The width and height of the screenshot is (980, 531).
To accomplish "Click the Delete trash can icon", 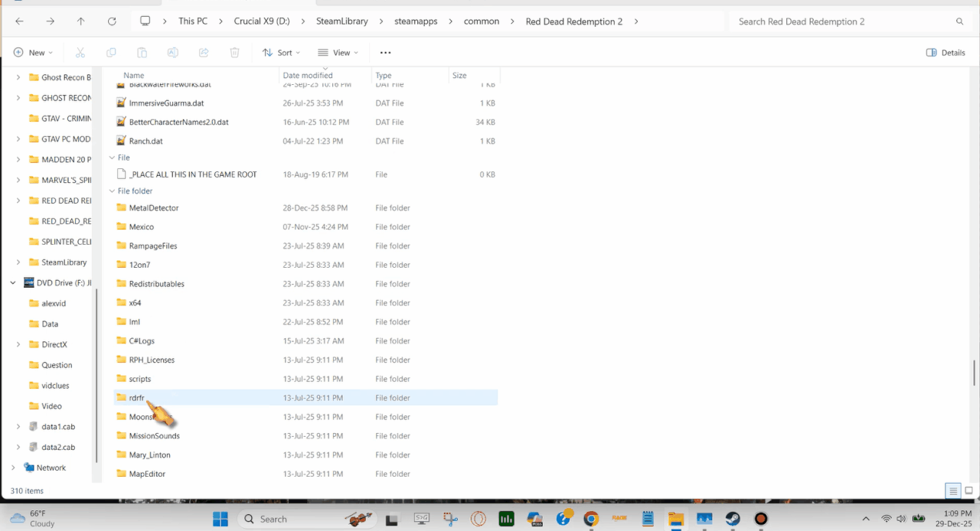I will tap(234, 52).
